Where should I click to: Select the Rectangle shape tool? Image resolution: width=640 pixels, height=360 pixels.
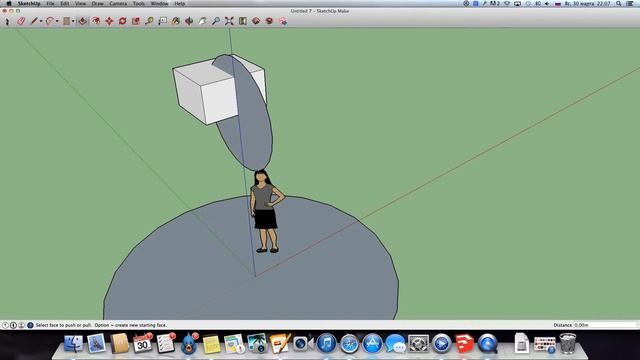66,21
